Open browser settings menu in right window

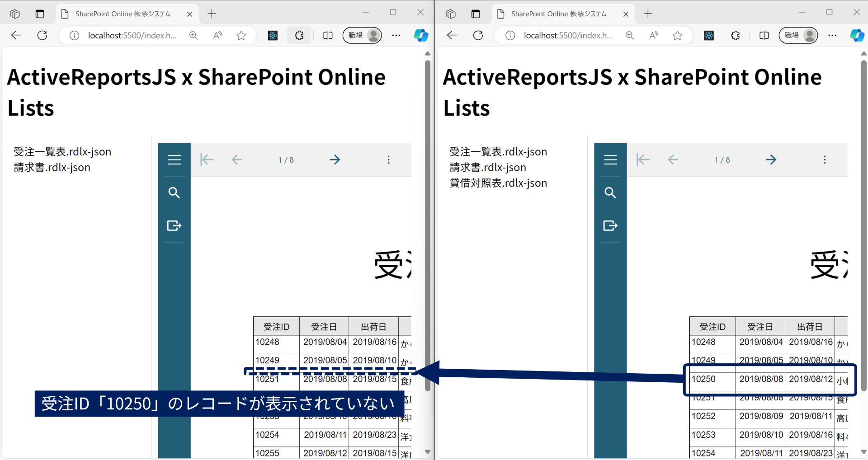[832, 35]
